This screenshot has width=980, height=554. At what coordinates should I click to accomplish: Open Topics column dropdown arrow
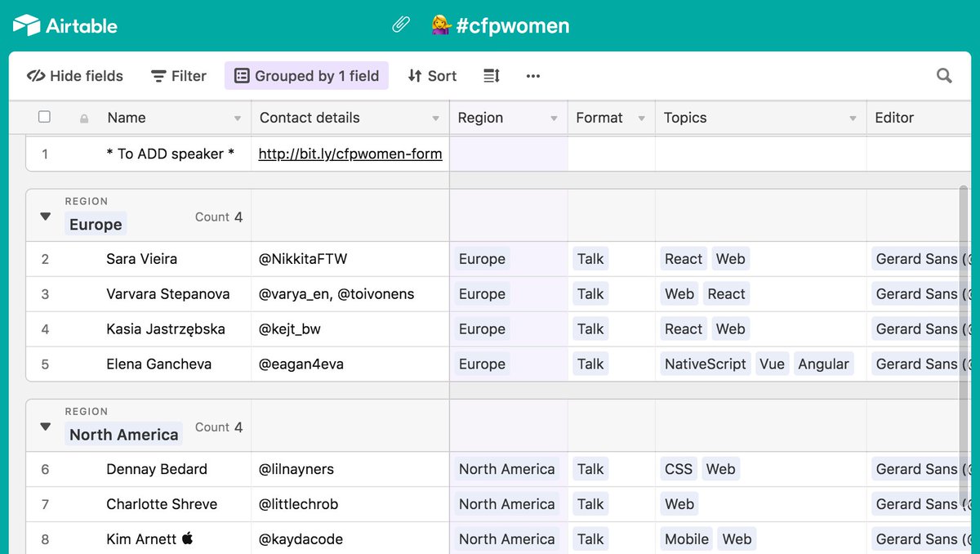(853, 118)
